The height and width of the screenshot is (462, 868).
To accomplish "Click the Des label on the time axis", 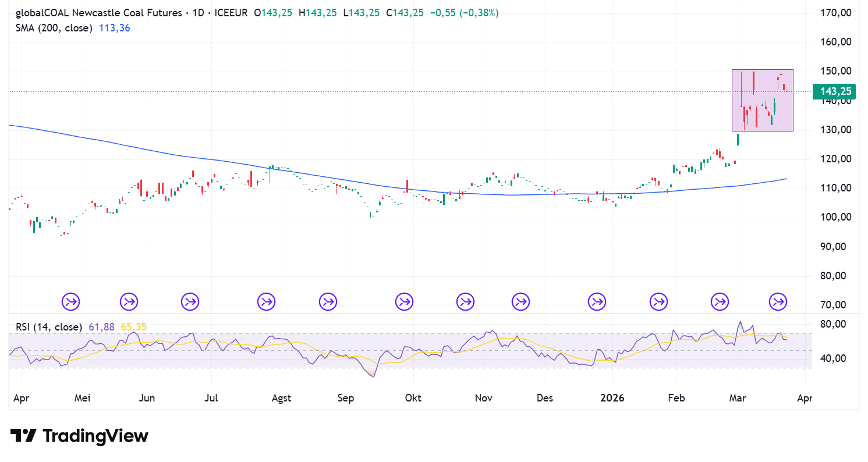I will [x=545, y=399].
